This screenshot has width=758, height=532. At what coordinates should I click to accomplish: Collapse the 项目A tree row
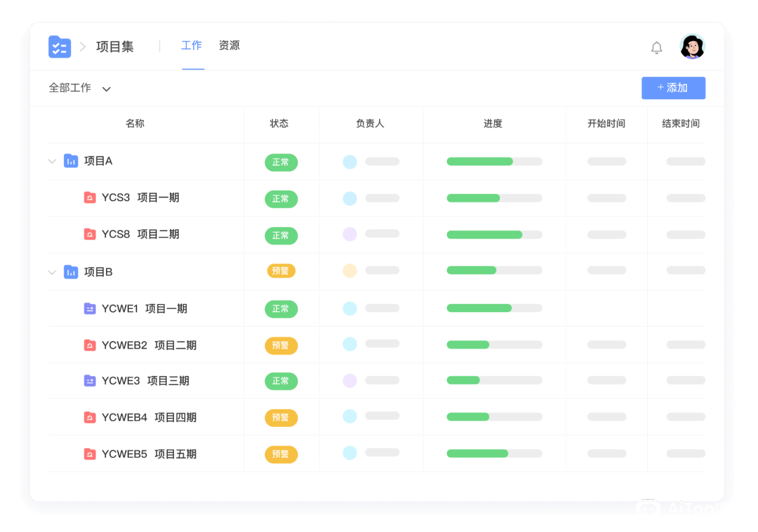[x=52, y=161]
